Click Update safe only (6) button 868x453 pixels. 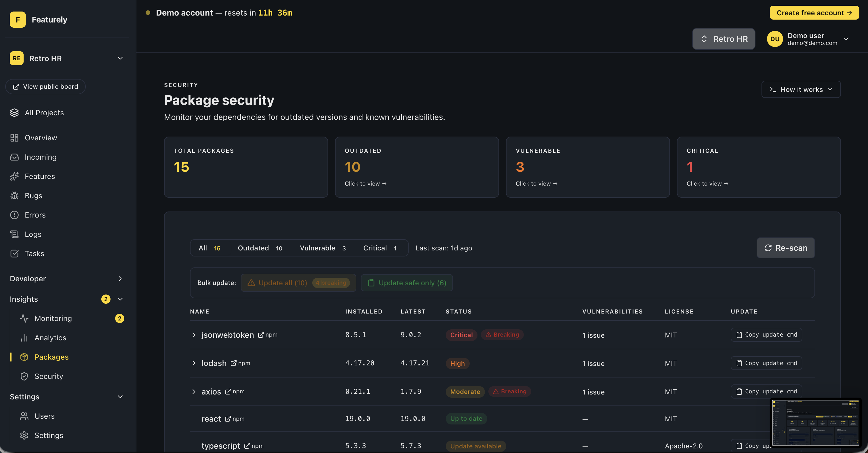click(407, 283)
